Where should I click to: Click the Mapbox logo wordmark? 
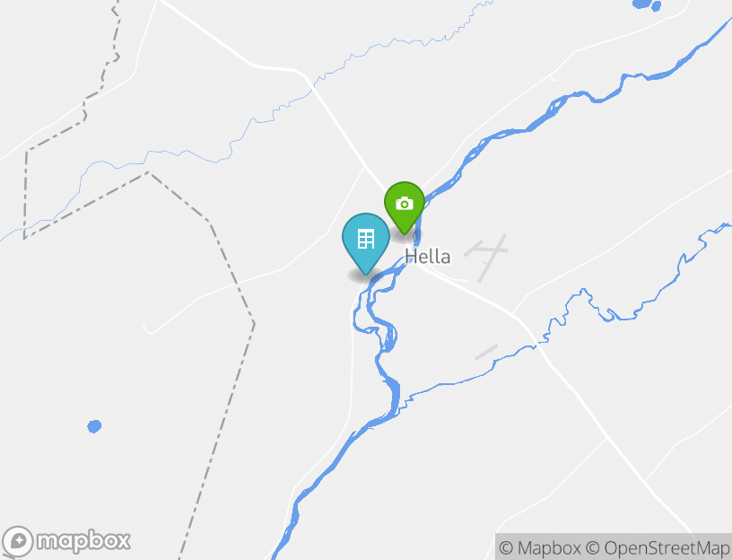click(x=83, y=541)
